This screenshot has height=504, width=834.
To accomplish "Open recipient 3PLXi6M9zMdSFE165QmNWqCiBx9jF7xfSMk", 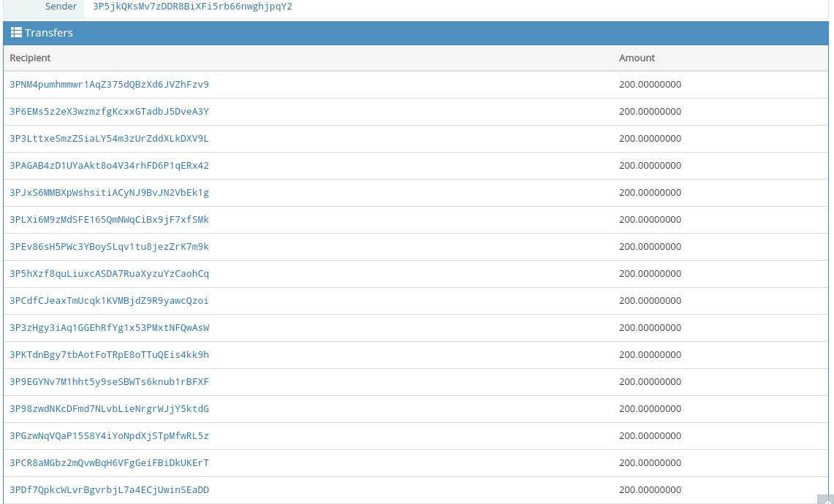I will point(109,219).
